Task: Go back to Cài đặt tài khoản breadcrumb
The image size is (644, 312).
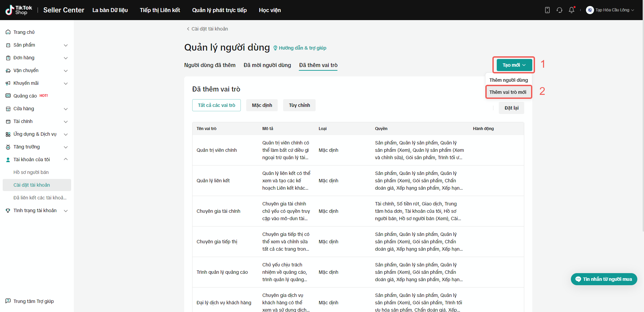Action: click(x=207, y=29)
